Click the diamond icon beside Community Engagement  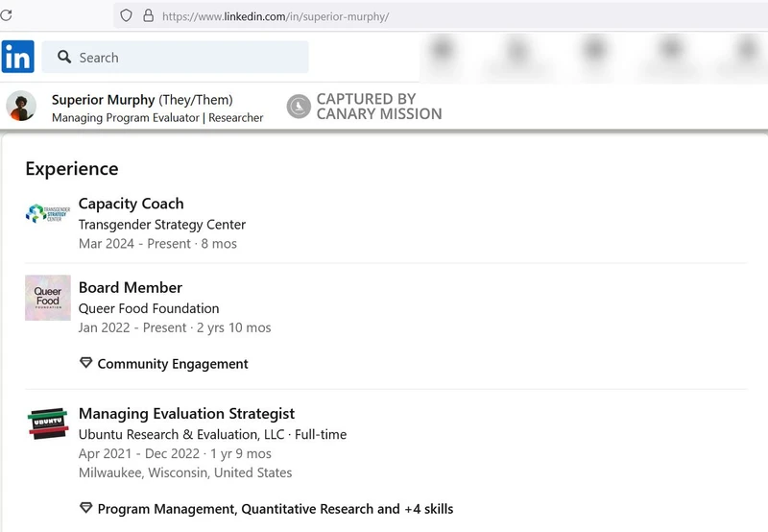point(85,363)
